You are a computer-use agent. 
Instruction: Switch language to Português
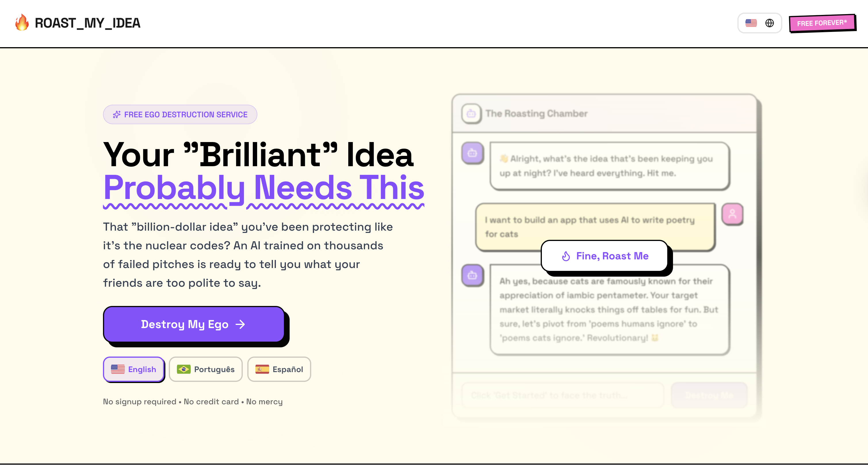(x=206, y=369)
